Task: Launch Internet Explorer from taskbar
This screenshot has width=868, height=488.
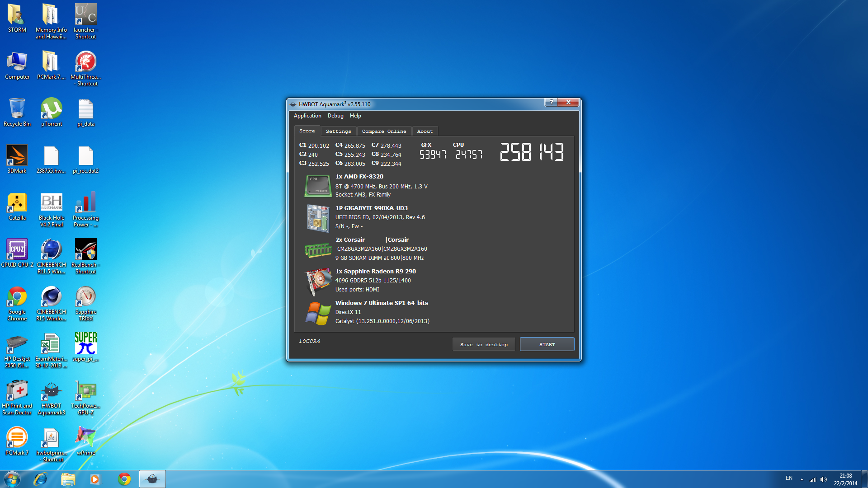Action: tap(40, 479)
